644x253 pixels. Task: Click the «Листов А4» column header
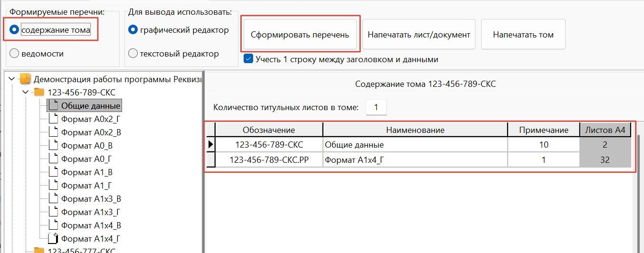click(605, 130)
